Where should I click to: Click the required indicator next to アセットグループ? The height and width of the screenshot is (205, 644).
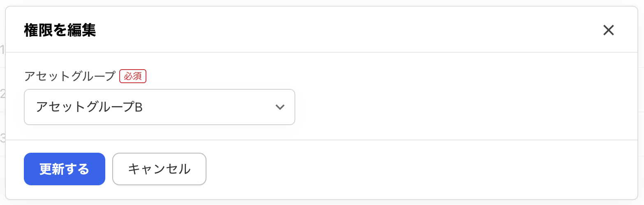133,77
